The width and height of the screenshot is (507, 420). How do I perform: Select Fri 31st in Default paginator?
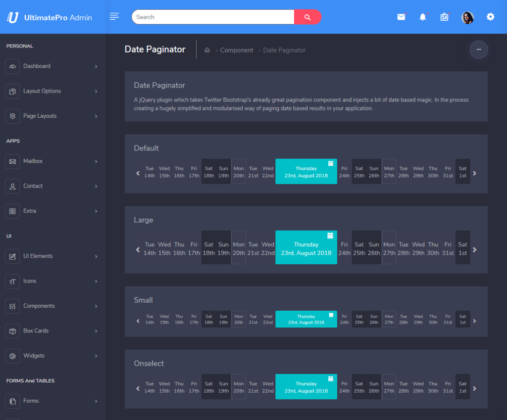(448, 172)
